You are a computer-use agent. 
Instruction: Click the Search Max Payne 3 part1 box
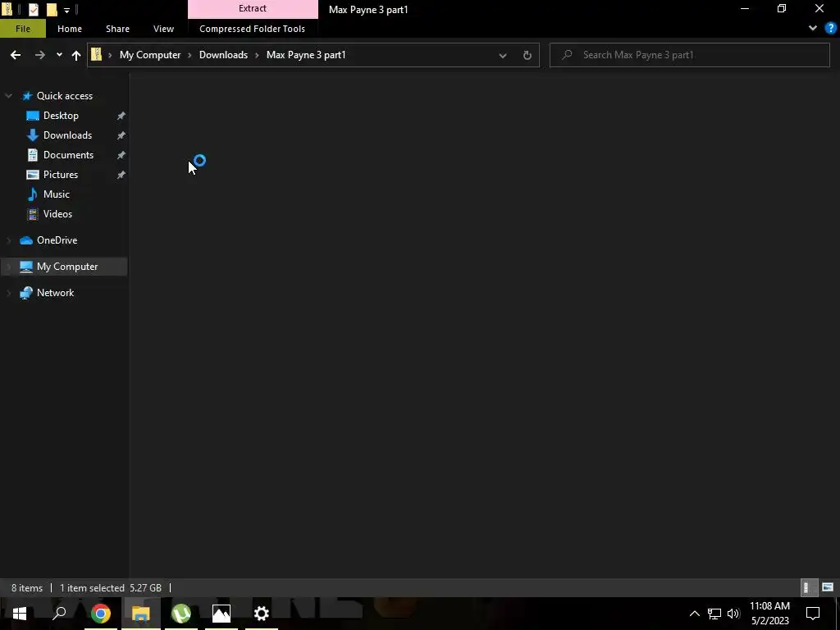pyautogui.click(x=689, y=55)
